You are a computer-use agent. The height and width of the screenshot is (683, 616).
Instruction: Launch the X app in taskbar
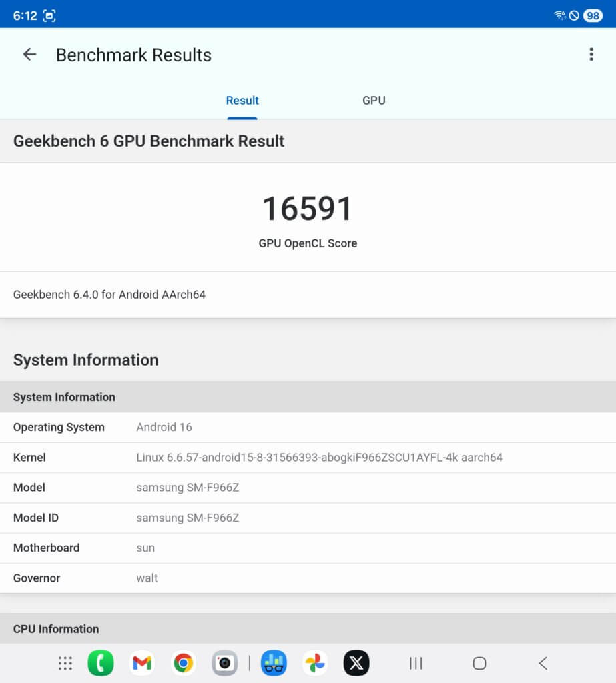pos(356,663)
